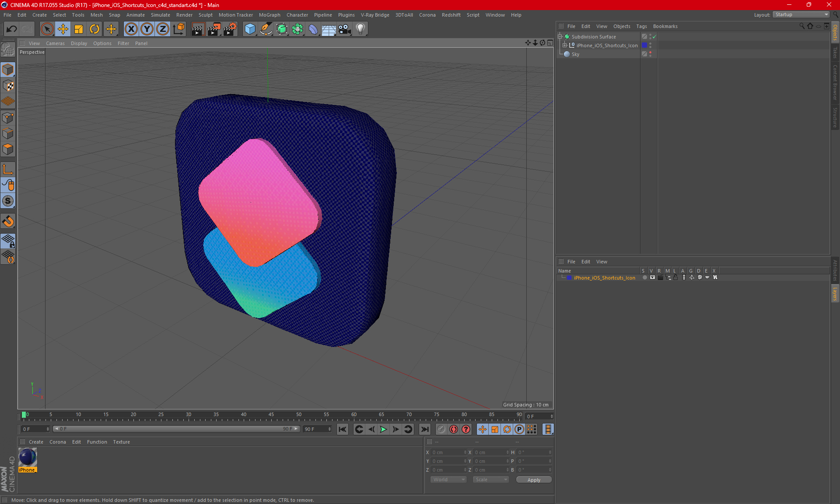Click record active objects button
The image size is (840, 504).
(x=441, y=429)
